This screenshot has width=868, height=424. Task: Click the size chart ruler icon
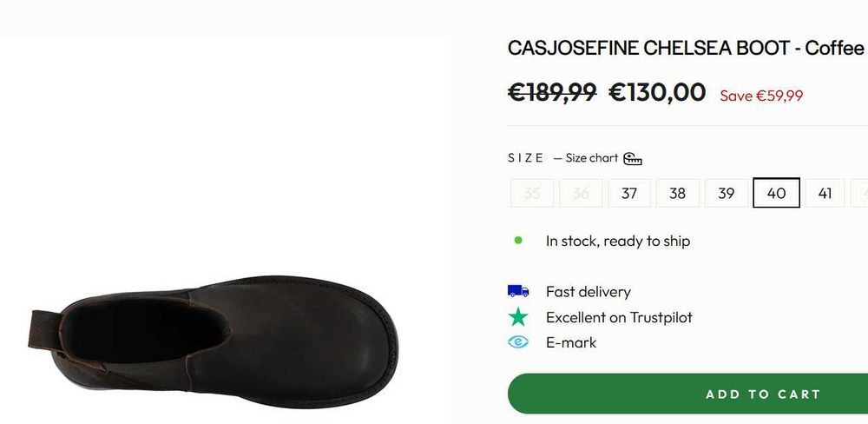(633, 159)
